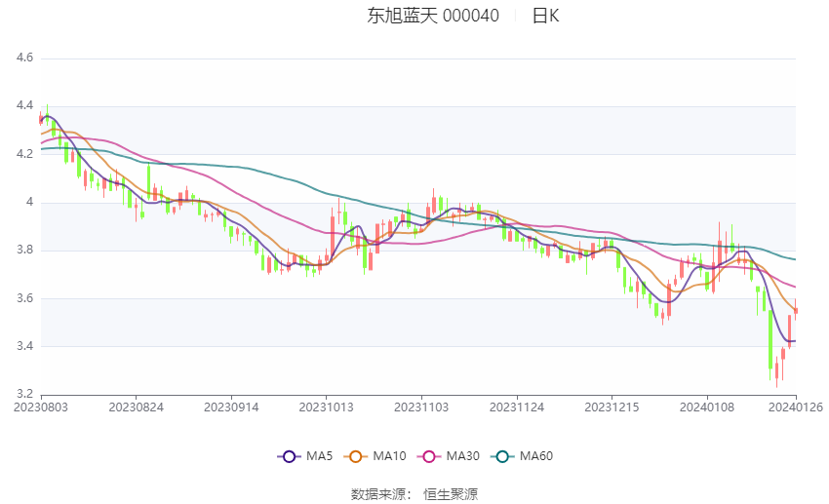Image resolution: width=829 pixels, height=504 pixels.
Task: Click the 3.6 price axis label
Action: pyautogui.click(x=24, y=298)
